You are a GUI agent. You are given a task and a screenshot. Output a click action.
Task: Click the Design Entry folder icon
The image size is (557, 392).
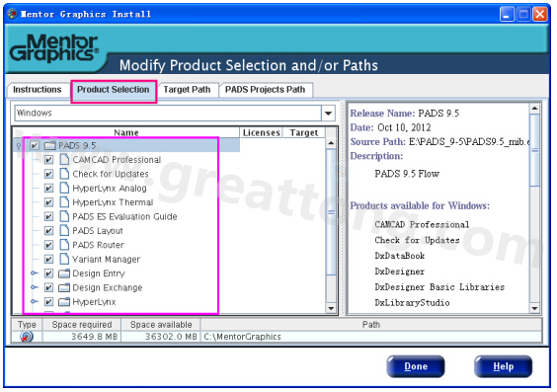(64, 274)
